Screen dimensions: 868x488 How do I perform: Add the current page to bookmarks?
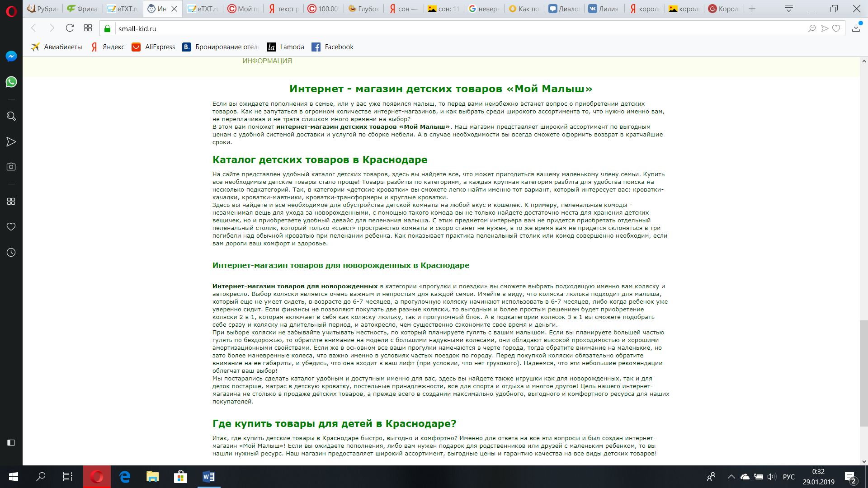(x=836, y=28)
